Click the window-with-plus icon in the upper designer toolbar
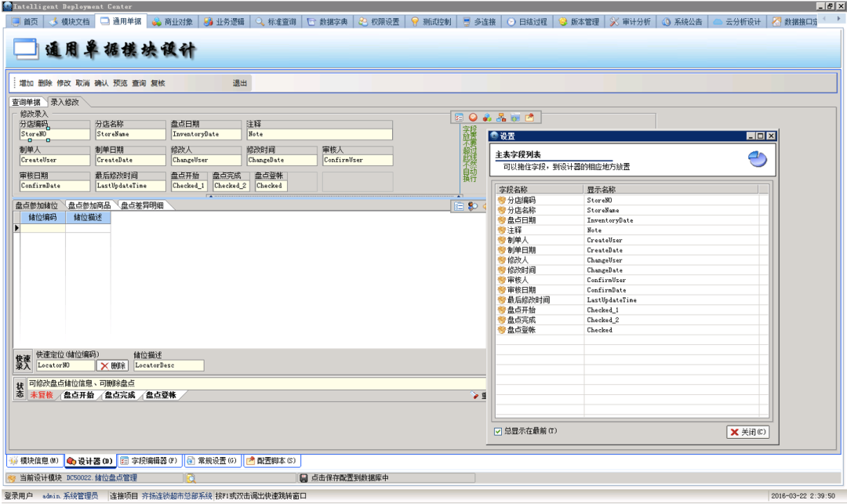The width and height of the screenshot is (847, 504). tap(515, 117)
